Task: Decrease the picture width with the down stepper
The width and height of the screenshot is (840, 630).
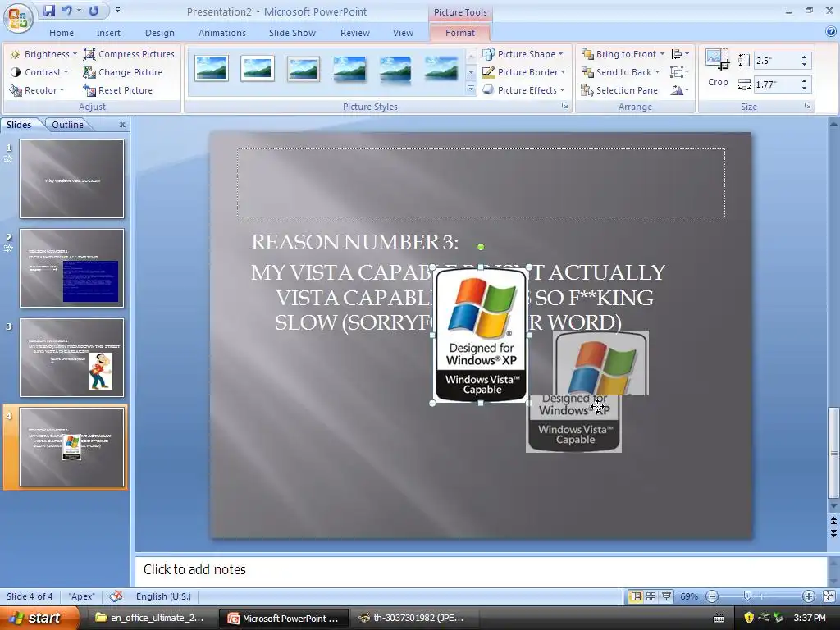Action: coord(804,88)
